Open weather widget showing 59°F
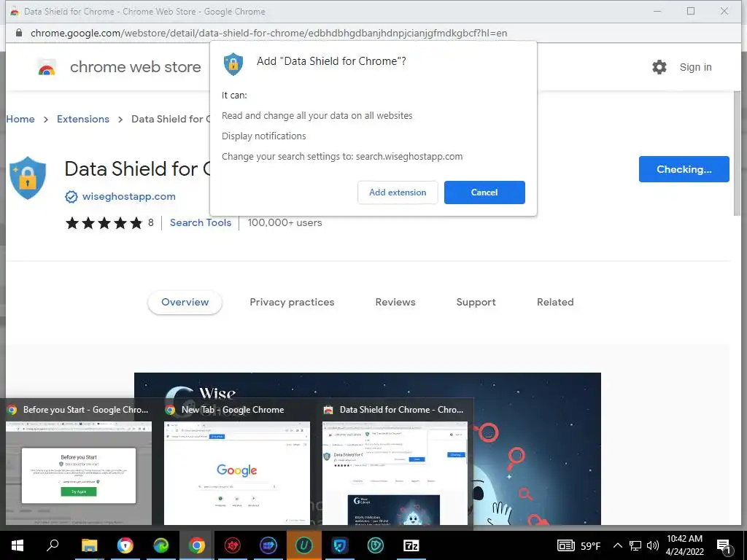Image resolution: width=747 pixels, height=560 pixels. click(578, 545)
